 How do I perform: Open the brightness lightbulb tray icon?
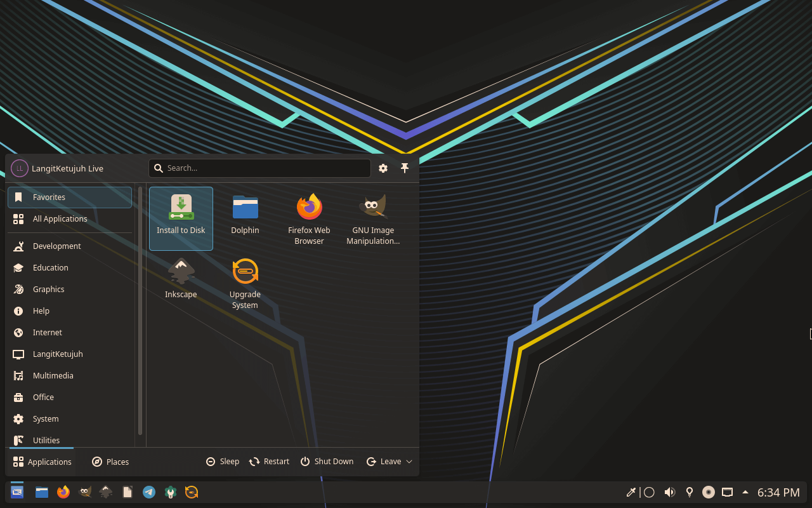coord(690,492)
